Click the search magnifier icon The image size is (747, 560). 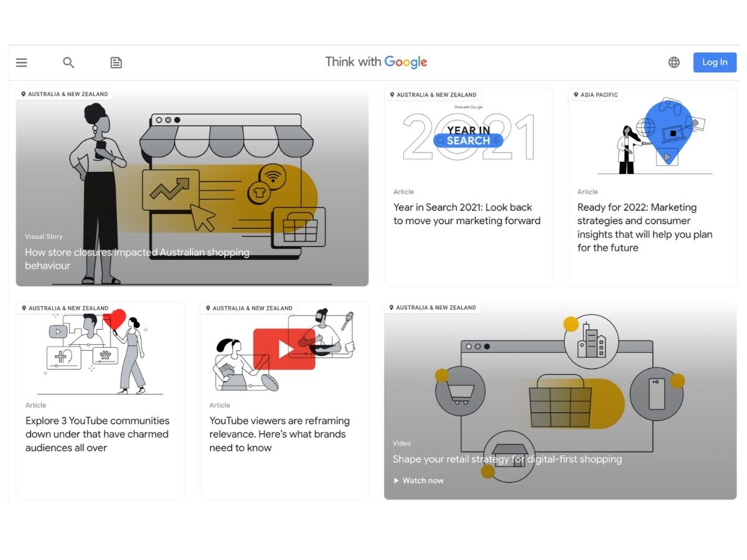[x=68, y=62]
